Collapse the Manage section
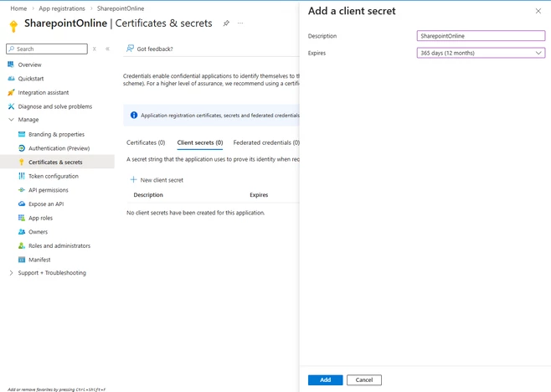 (11, 120)
